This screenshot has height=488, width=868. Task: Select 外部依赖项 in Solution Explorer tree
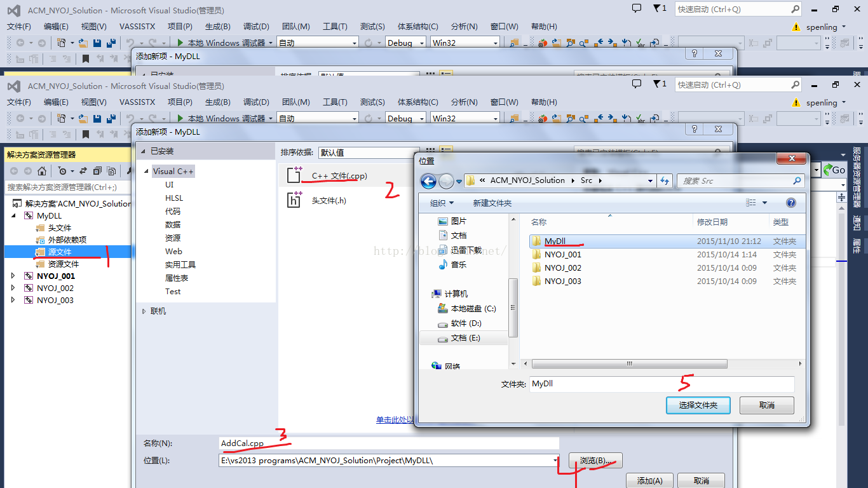pos(67,240)
